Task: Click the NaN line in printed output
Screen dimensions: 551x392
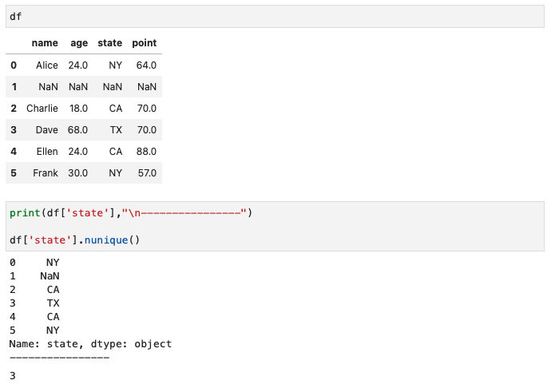Action: coord(50,276)
